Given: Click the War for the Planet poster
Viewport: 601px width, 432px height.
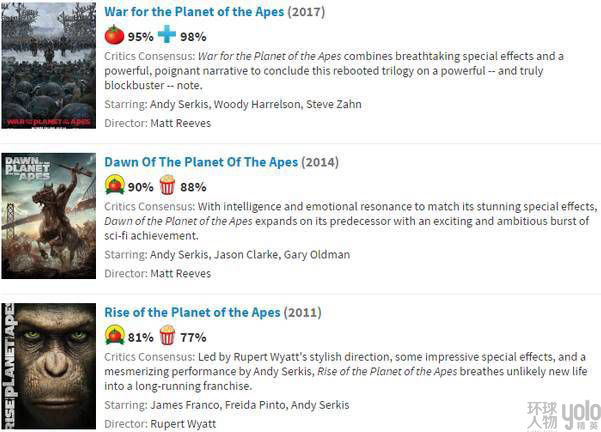Looking at the screenshot, I should point(48,65).
